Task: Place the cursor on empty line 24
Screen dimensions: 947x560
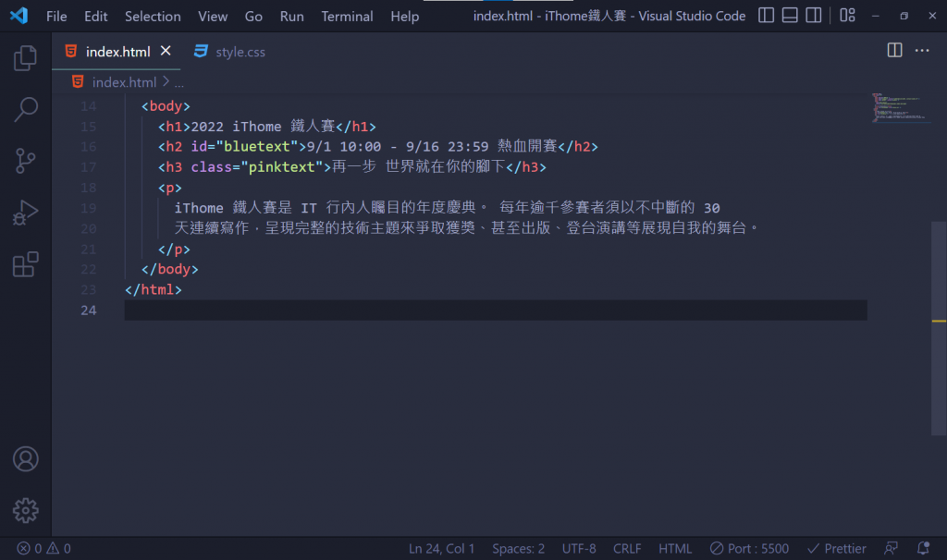Action: (x=496, y=310)
